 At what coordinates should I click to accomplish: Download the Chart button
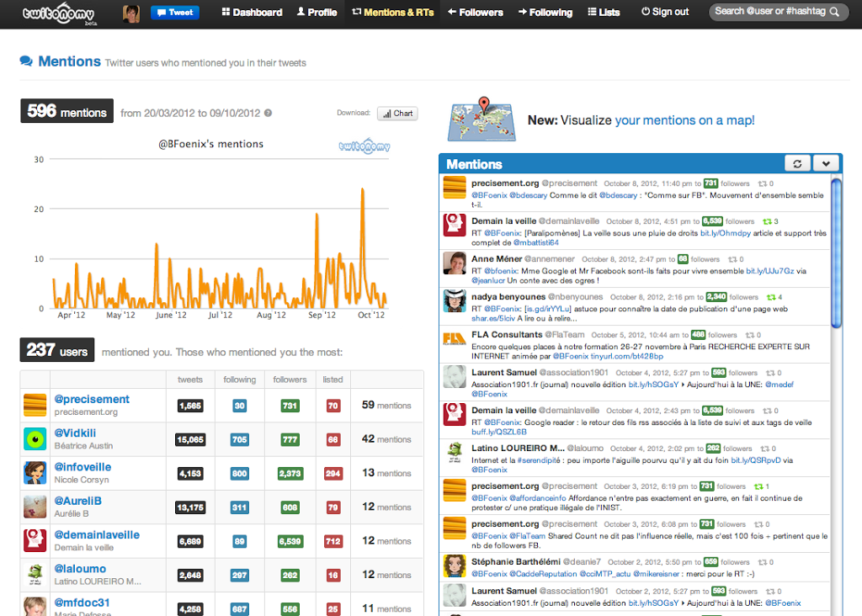397,114
